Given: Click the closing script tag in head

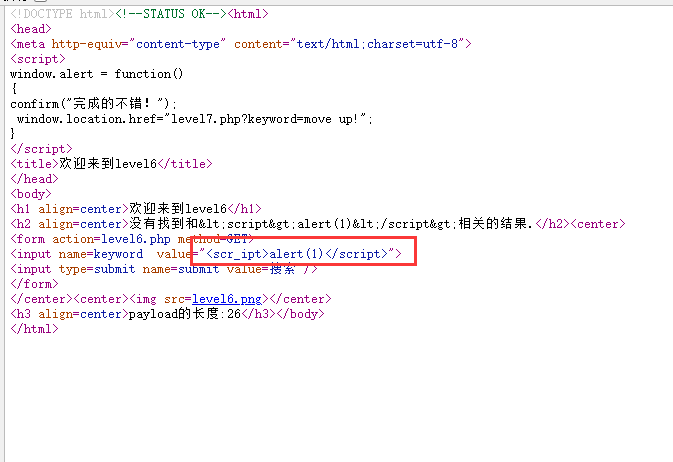Looking at the screenshot, I should [x=41, y=149].
